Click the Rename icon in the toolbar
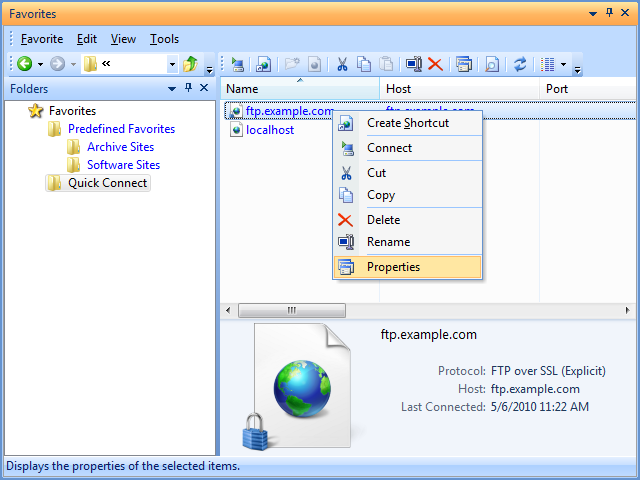 coord(414,64)
